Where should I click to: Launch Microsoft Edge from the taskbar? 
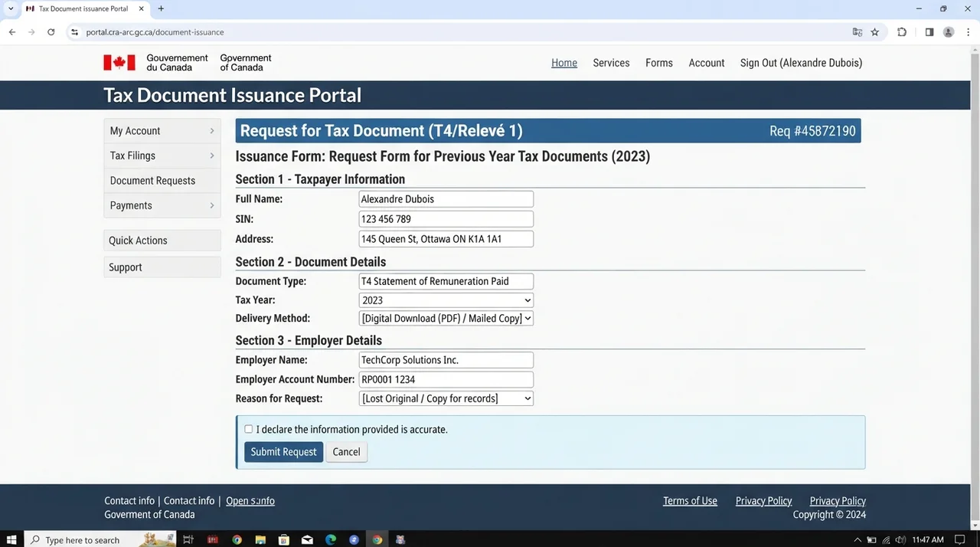click(x=331, y=540)
